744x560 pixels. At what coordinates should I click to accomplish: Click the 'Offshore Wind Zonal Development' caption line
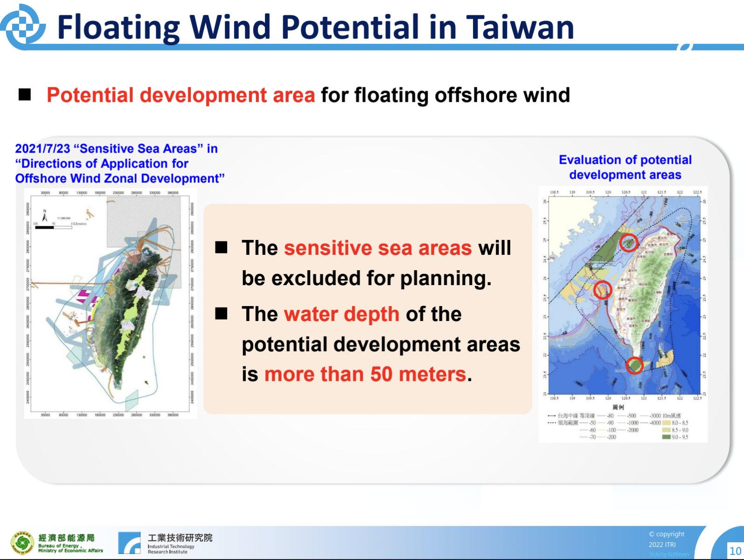coord(120,178)
